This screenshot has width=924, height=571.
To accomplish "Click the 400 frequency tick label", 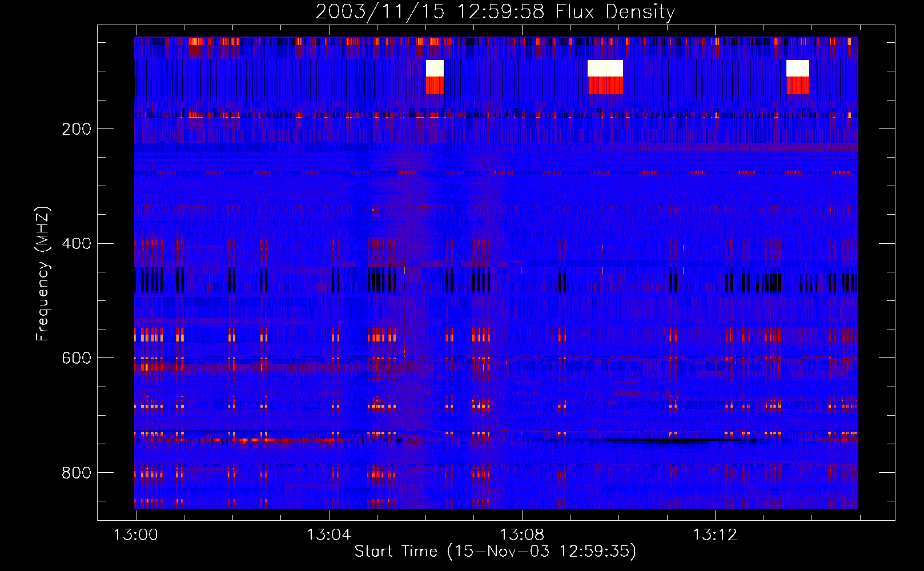I will tap(77, 244).
